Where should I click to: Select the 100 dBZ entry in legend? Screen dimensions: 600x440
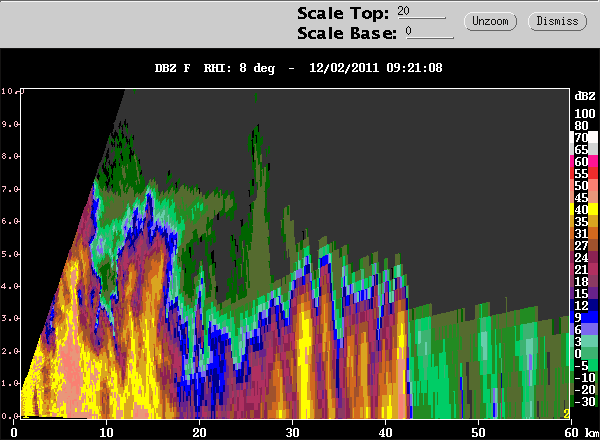click(583, 114)
